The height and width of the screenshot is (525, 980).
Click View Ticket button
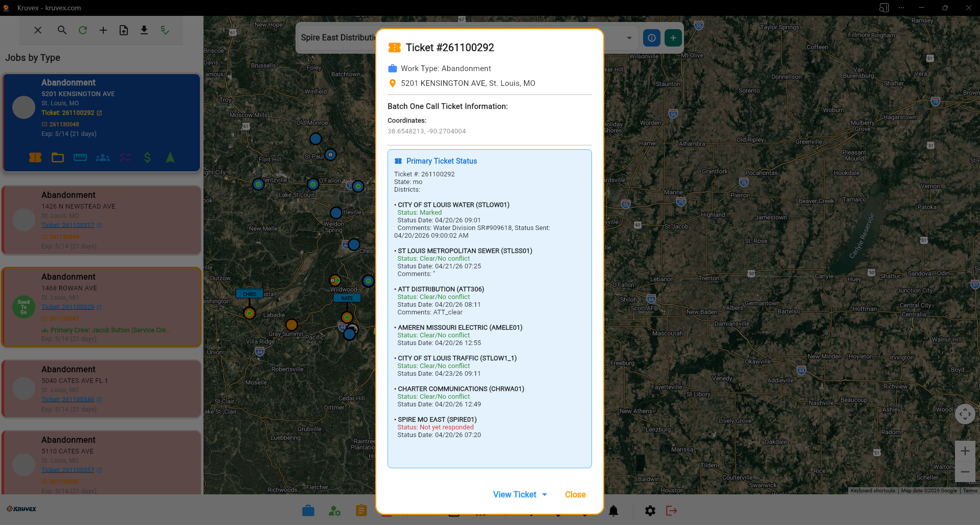click(x=515, y=495)
